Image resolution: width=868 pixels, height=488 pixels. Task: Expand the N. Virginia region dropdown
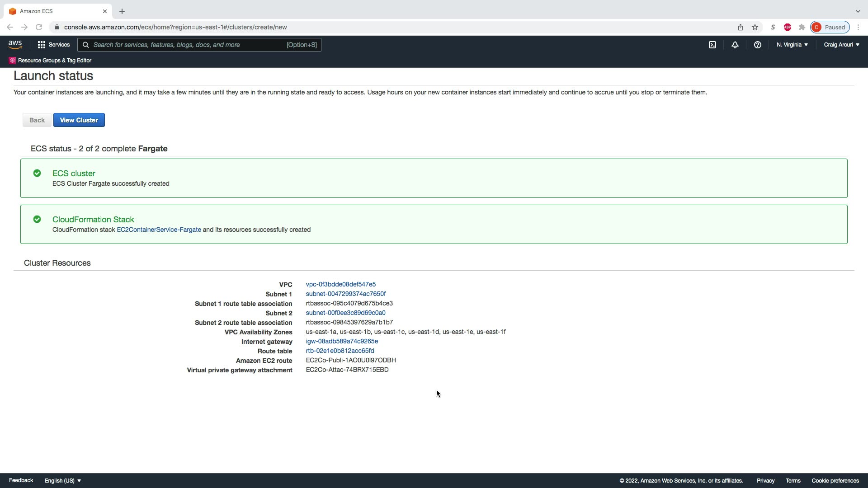[x=792, y=45]
